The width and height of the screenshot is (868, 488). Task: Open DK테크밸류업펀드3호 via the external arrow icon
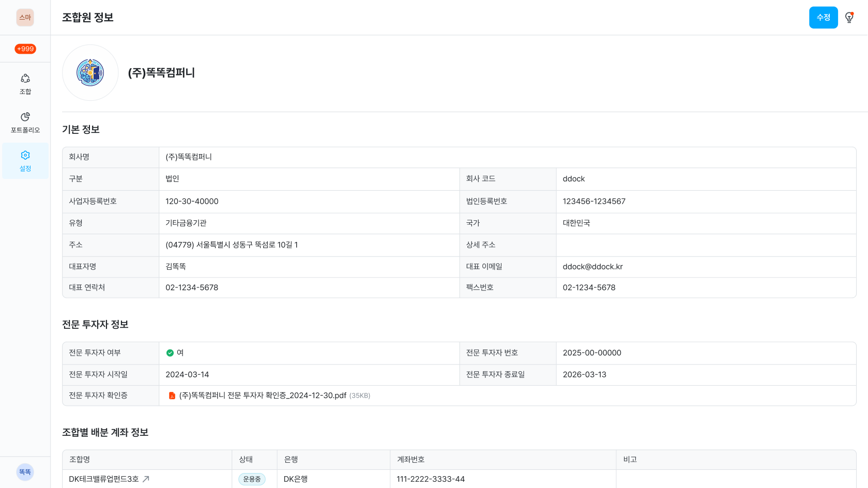pos(146,479)
